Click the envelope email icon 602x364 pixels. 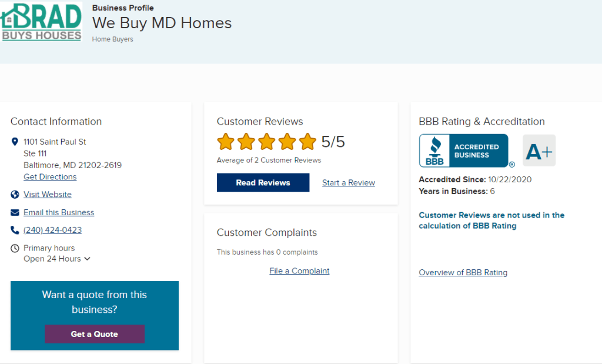click(15, 212)
